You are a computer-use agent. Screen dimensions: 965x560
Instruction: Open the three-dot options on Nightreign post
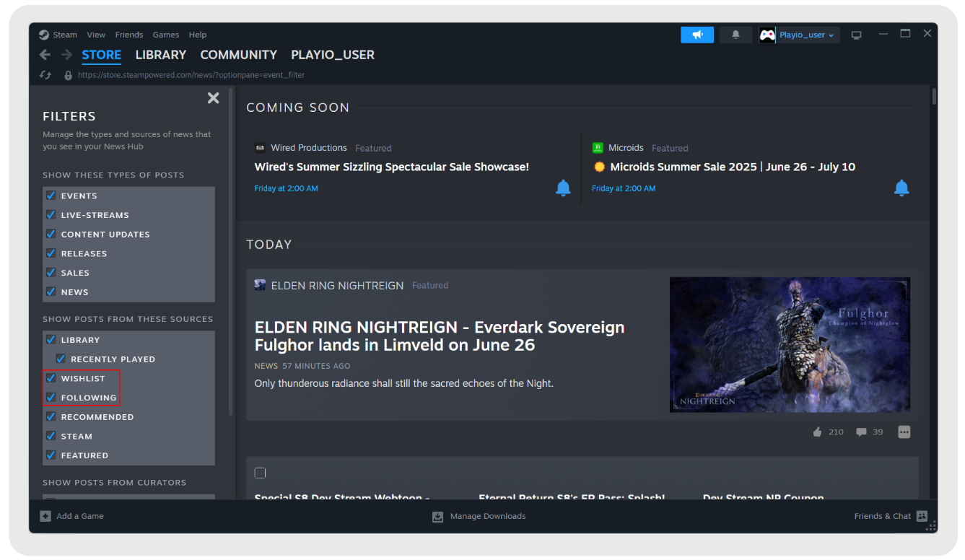[904, 432]
